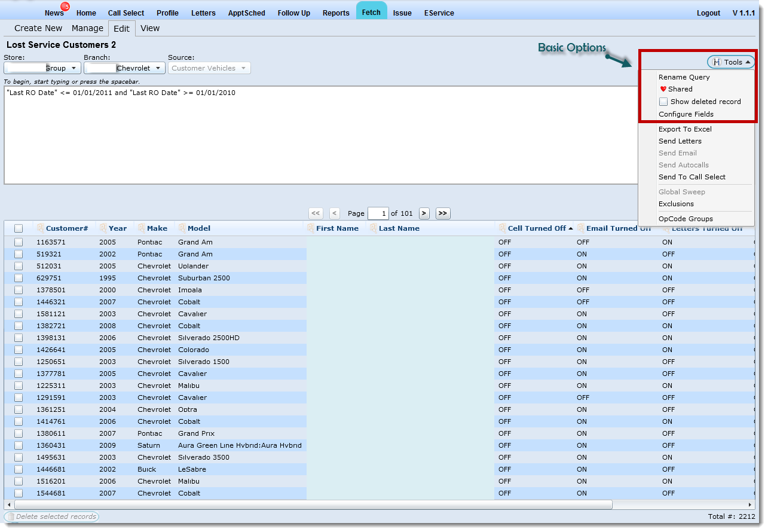This screenshot has height=532, width=768.
Task: Click the filter icon beside Year column
Action: click(103, 228)
